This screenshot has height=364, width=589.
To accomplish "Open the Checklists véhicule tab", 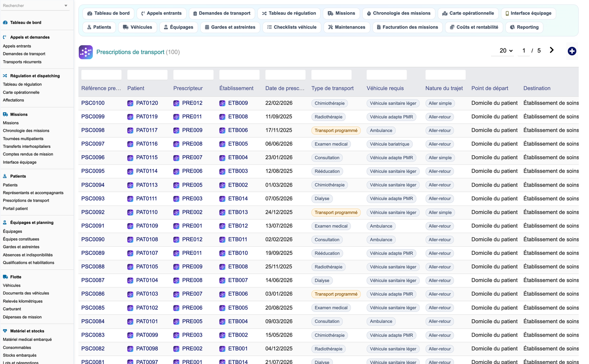I will tap(292, 27).
